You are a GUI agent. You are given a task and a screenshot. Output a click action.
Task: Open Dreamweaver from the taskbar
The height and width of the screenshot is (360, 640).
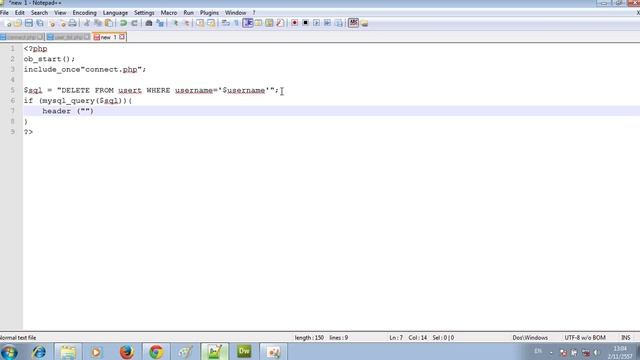pos(244,352)
